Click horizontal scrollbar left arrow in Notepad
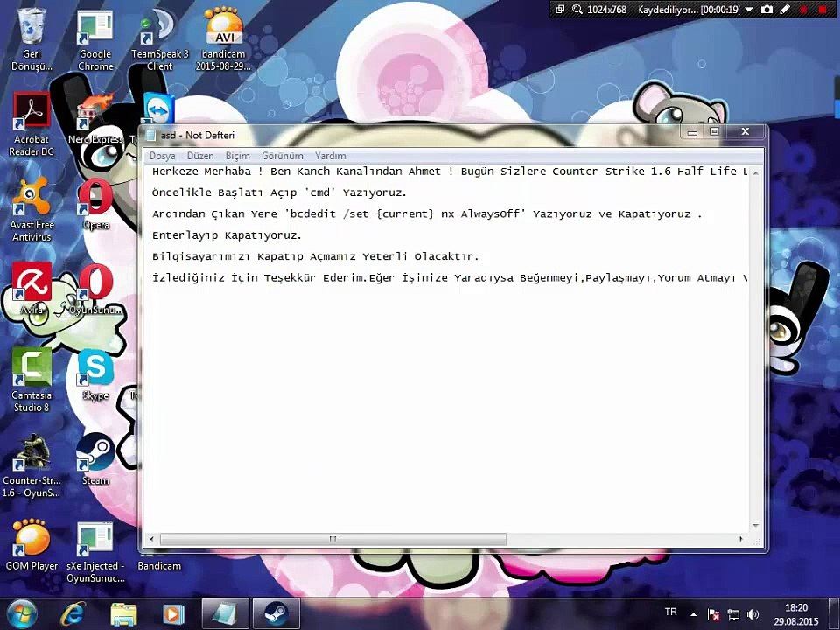This screenshot has height=630, width=840. 152,539
